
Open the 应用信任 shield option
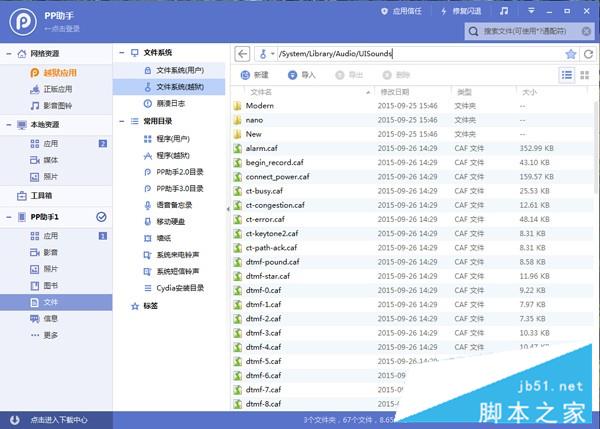pyautogui.click(x=401, y=11)
